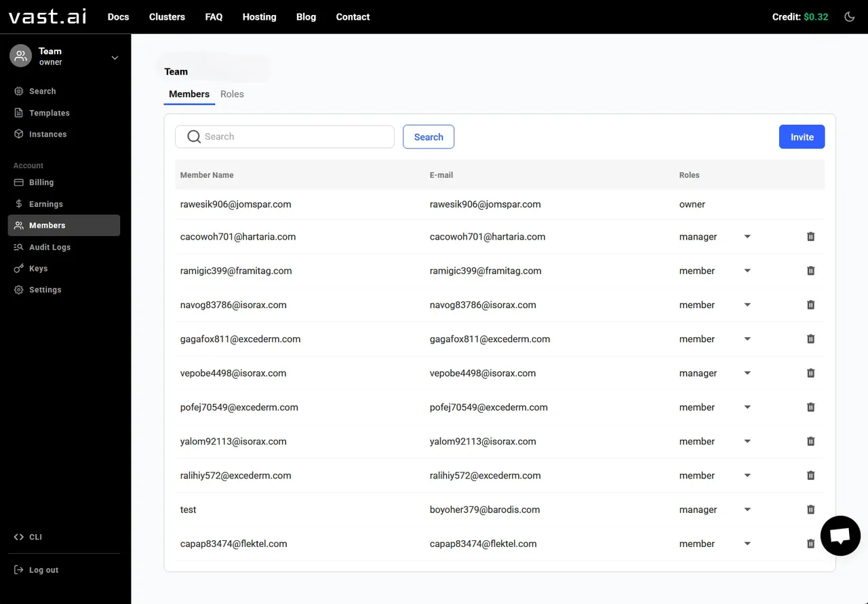Open the Docs page
The width and height of the screenshot is (868, 604).
click(x=118, y=17)
